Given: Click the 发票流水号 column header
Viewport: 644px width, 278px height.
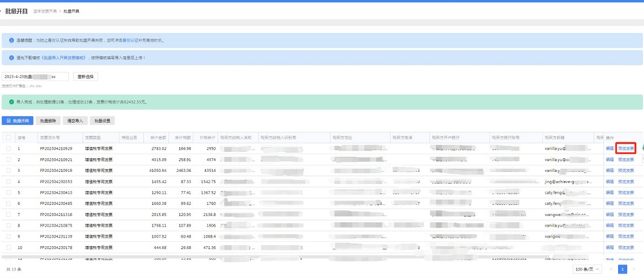Looking at the screenshot, I should point(49,138).
